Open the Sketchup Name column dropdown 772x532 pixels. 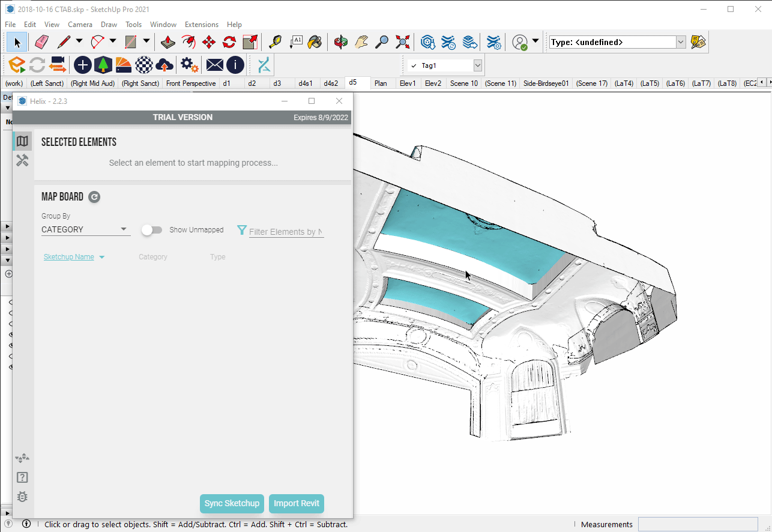click(101, 257)
